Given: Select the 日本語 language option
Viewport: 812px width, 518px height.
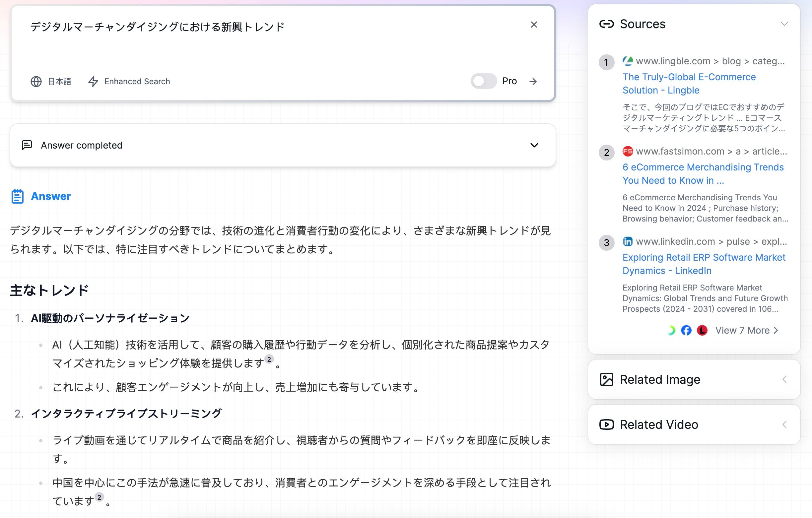Looking at the screenshot, I should [60, 82].
